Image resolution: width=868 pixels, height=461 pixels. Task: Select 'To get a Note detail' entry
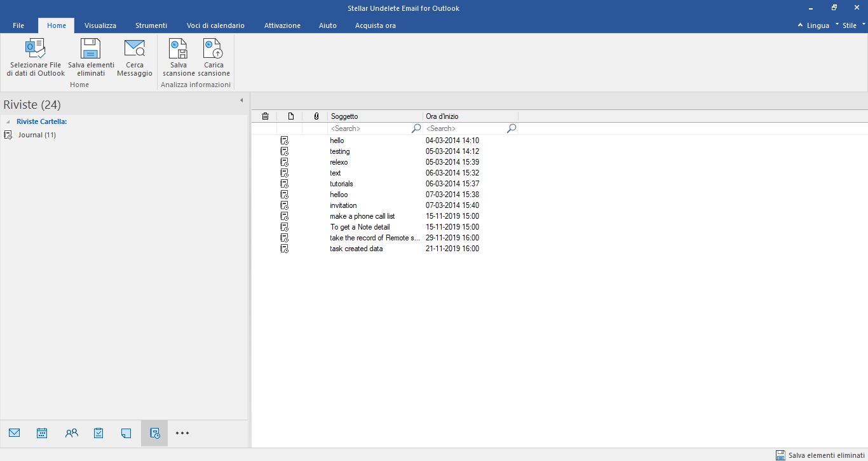pos(360,227)
